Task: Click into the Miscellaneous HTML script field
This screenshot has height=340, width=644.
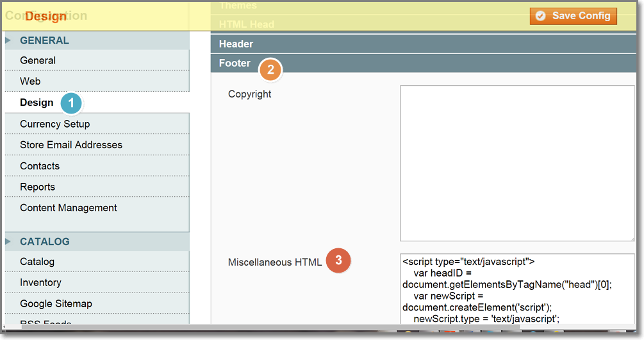Action: point(516,289)
